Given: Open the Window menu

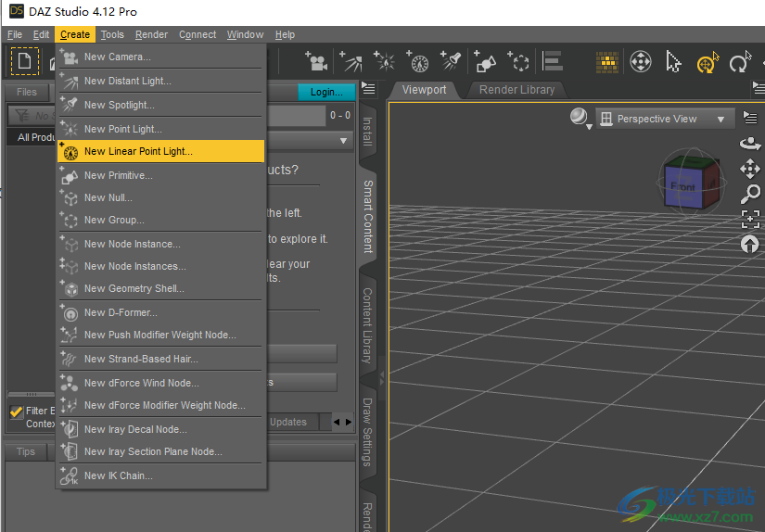Looking at the screenshot, I should coord(245,34).
